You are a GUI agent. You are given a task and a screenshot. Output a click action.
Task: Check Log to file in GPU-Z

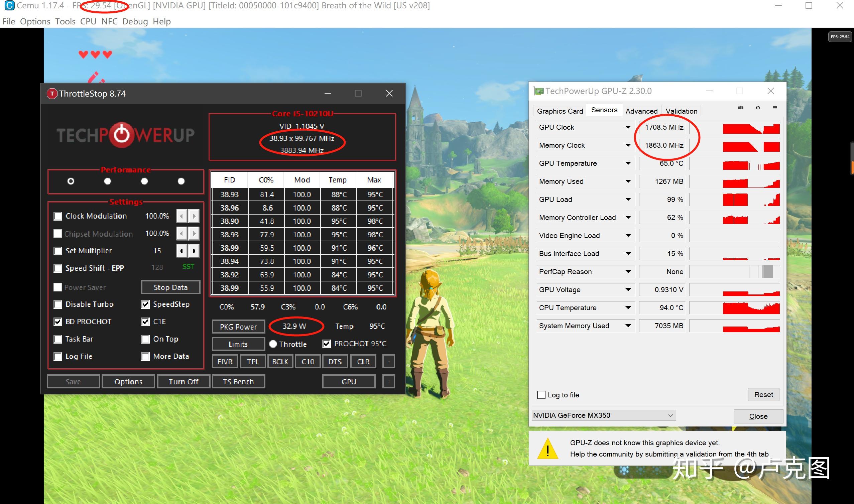coord(541,395)
